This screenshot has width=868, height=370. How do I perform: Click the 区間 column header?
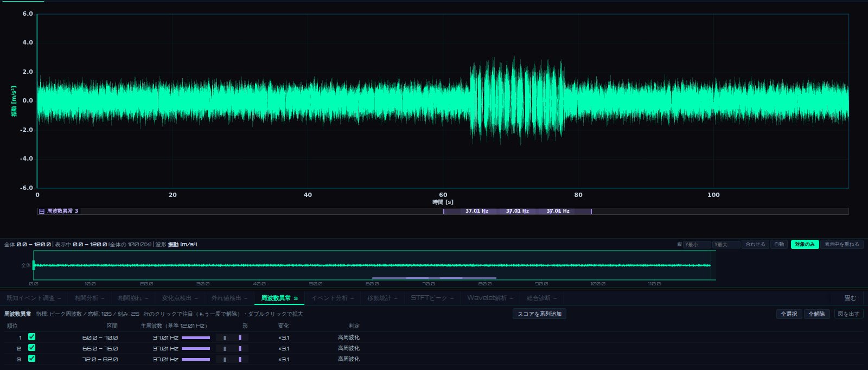112,326
